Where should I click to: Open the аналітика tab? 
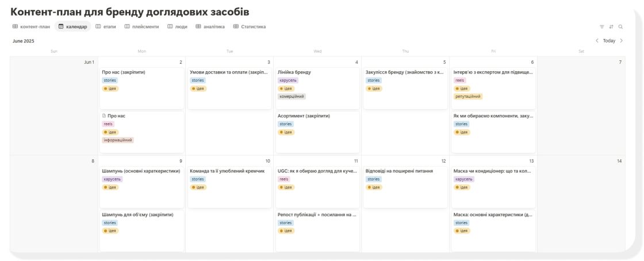[210, 26]
